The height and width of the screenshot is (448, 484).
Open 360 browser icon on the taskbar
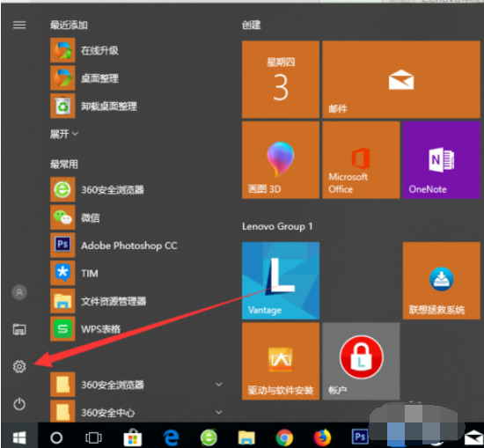pos(209,437)
